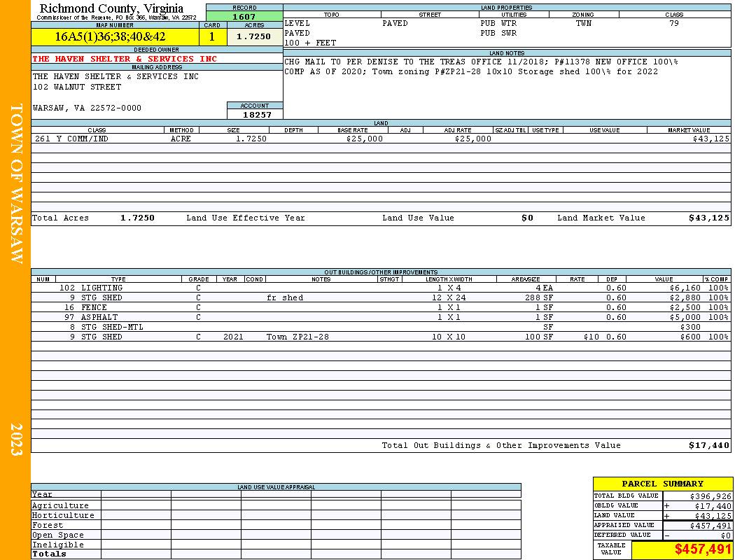Image resolution: width=735 pixels, height=560 pixels.
Task: Click the LAND VALUE $43,125 in summary
Action: [713, 516]
